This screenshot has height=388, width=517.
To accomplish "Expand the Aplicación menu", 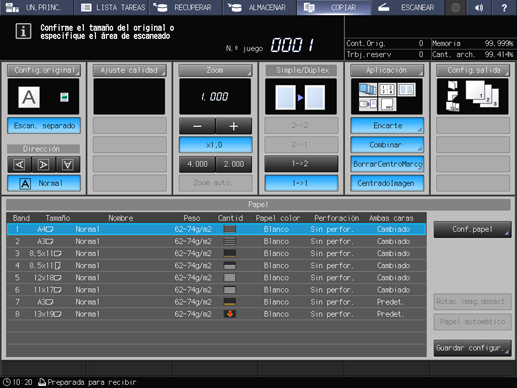I will 387,70.
